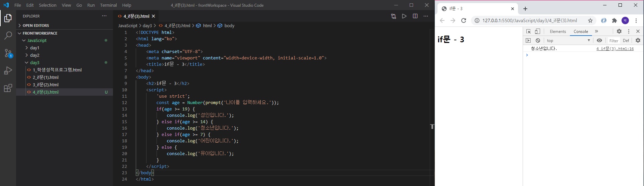Select 4_if문(3).html in explorer tree
This screenshot has width=644, height=186.
click(x=65, y=92)
